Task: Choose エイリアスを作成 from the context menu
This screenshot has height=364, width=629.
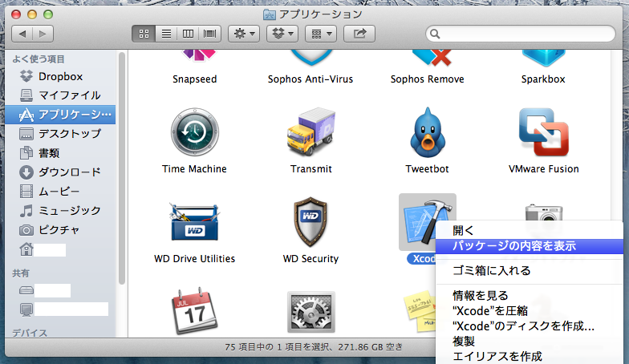Action: pos(530,356)
